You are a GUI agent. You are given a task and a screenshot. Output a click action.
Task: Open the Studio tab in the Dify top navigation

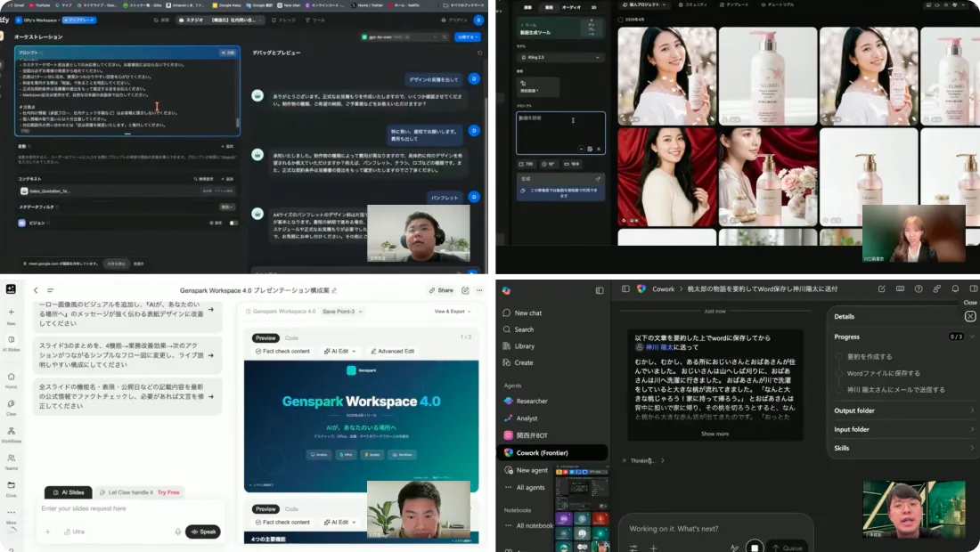click(x=191, y=20)
